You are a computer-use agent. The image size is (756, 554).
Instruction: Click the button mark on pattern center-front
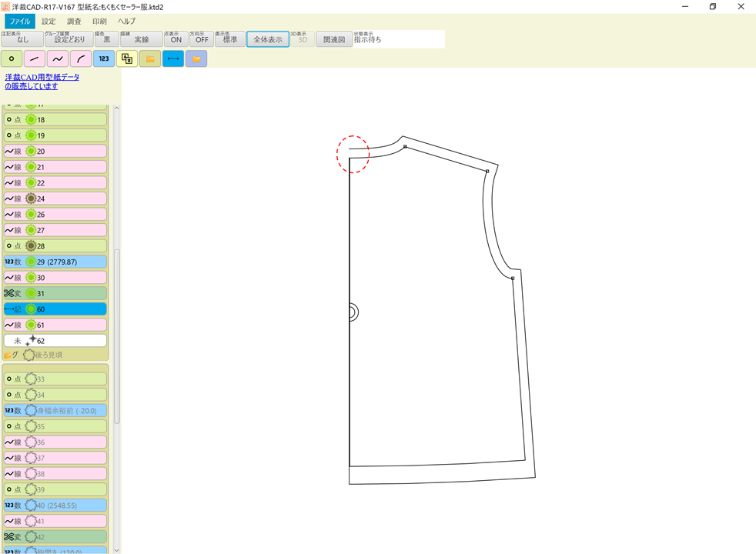[x=353, y=312]
